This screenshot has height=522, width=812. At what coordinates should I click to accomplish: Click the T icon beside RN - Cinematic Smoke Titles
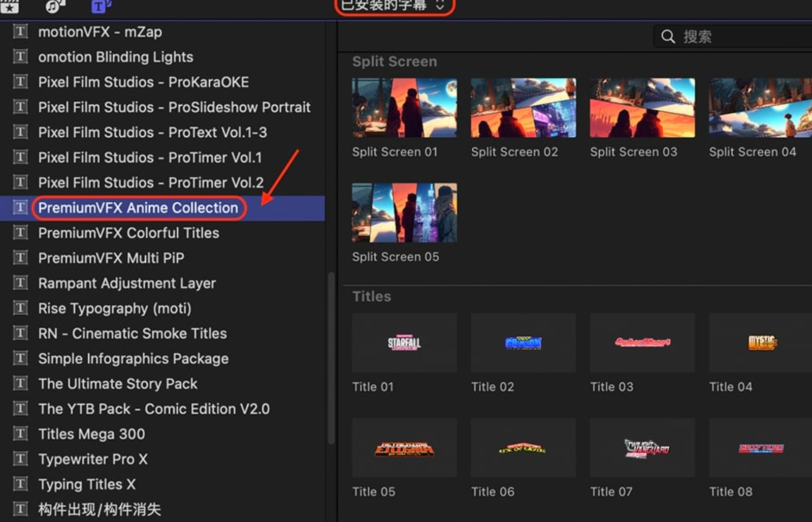20,333
